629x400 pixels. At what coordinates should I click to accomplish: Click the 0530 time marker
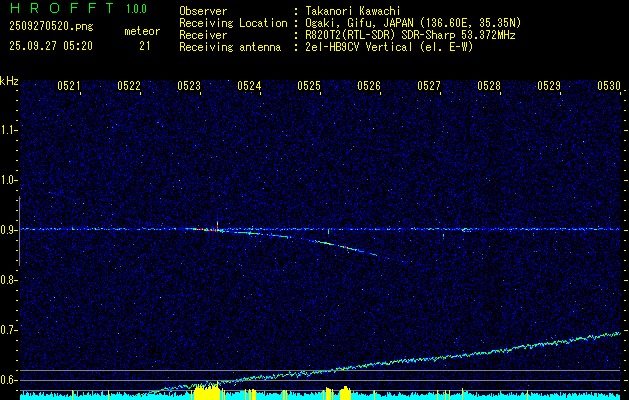click(609, 87)
